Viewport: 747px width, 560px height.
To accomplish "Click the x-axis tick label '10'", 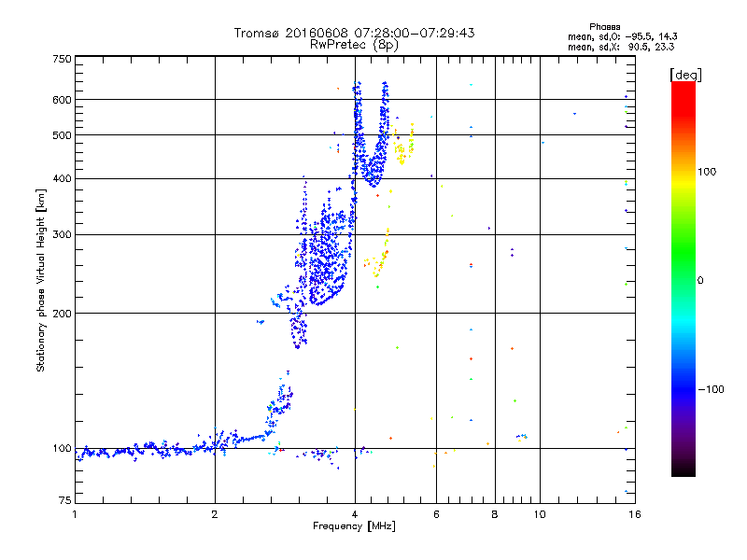I will tap(540, 514).
